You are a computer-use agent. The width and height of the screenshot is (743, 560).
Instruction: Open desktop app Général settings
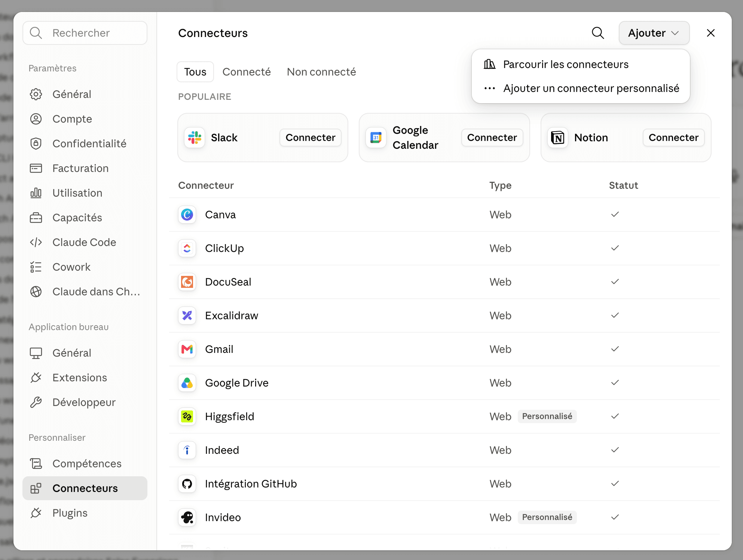(x=85, y=353)
